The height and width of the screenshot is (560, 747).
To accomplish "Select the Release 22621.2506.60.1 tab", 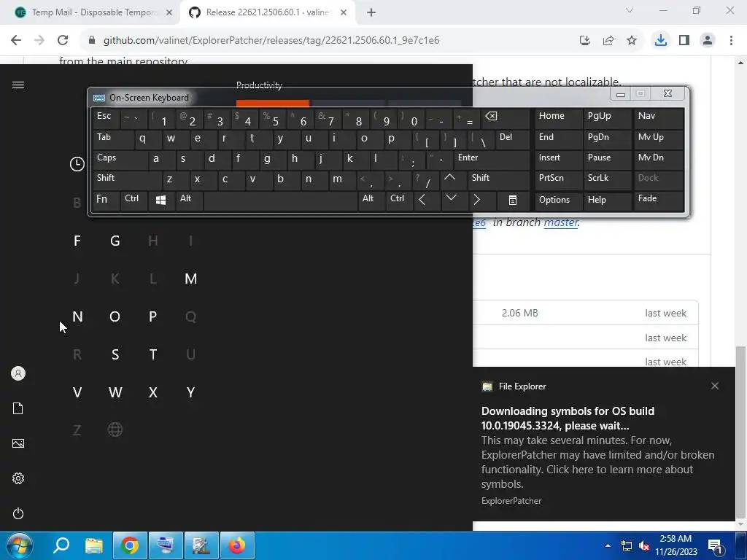I will 268,12.
